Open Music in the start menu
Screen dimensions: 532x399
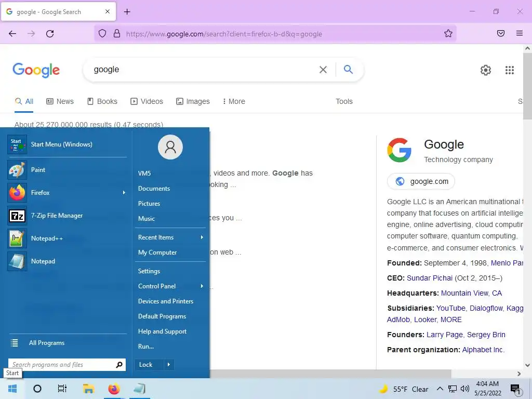tap(146, 219)
